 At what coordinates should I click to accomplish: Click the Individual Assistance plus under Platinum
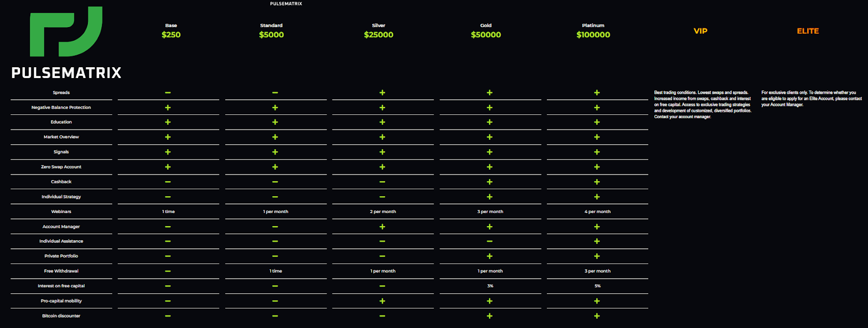coord(597,241)
